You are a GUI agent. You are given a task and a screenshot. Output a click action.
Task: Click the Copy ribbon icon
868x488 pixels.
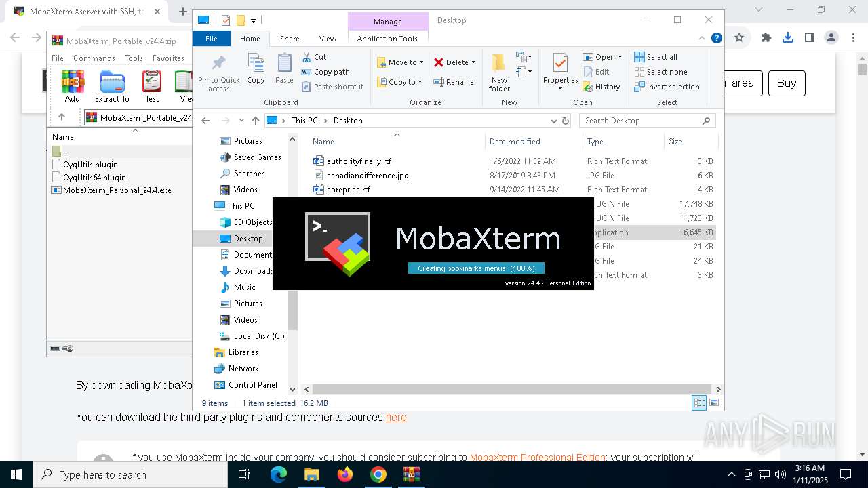tap(256, 68)
